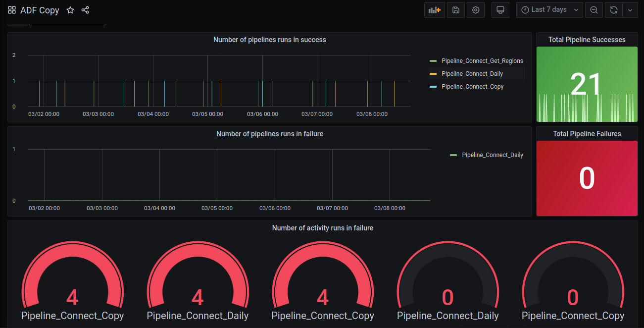This screenshot has width=644, height=328.
Task: Star the ADF Copy dashboard
Action: pyautogui.click(x=70, y=10)
